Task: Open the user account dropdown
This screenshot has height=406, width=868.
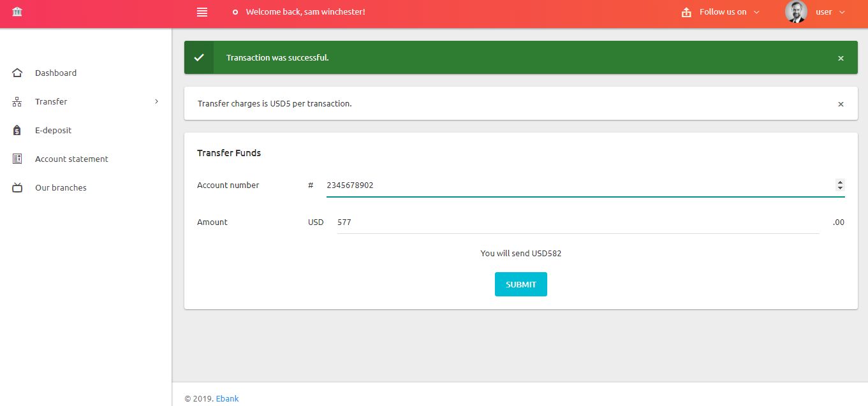Action: [x=823, y=11]
